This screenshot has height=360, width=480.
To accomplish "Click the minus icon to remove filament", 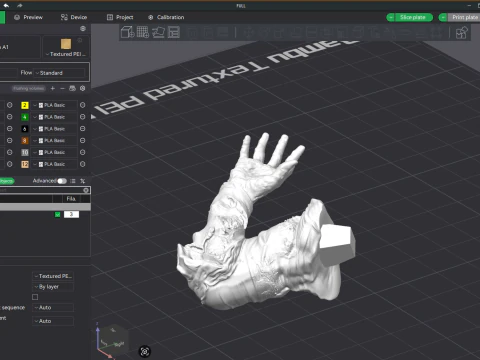I will point(62,88).
